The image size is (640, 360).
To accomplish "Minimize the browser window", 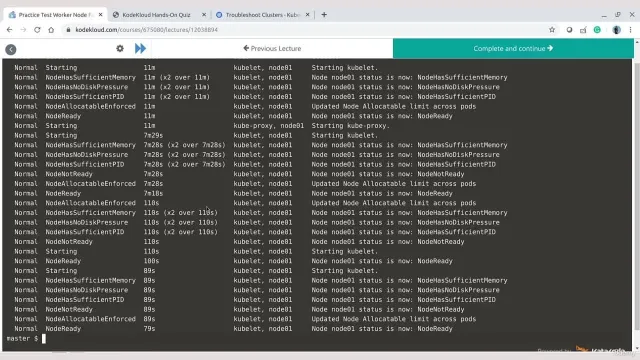I will 604,15.
